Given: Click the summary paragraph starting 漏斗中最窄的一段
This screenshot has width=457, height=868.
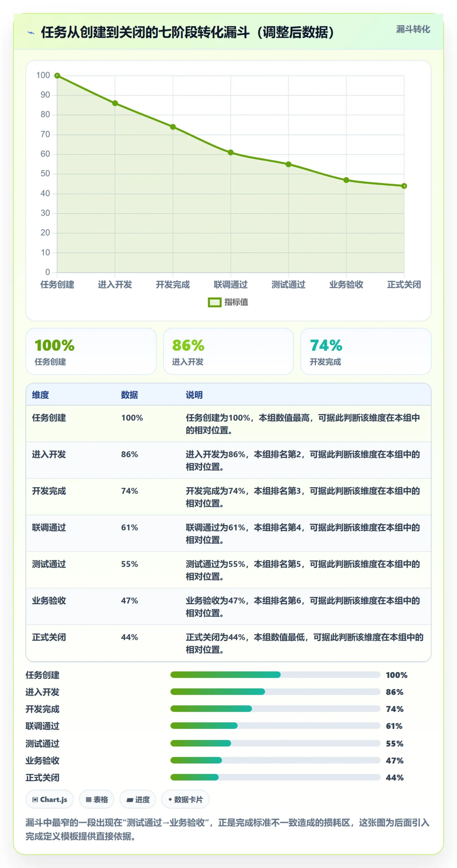Looking at the screenshot, I should click(x=227, y=829).
